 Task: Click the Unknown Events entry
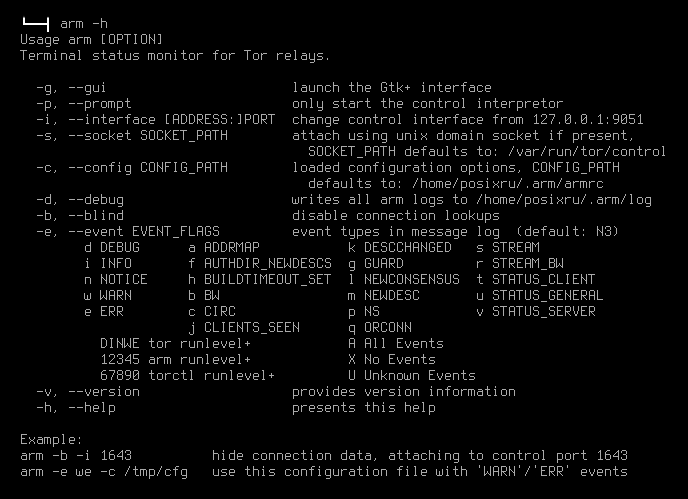[412, 376]
